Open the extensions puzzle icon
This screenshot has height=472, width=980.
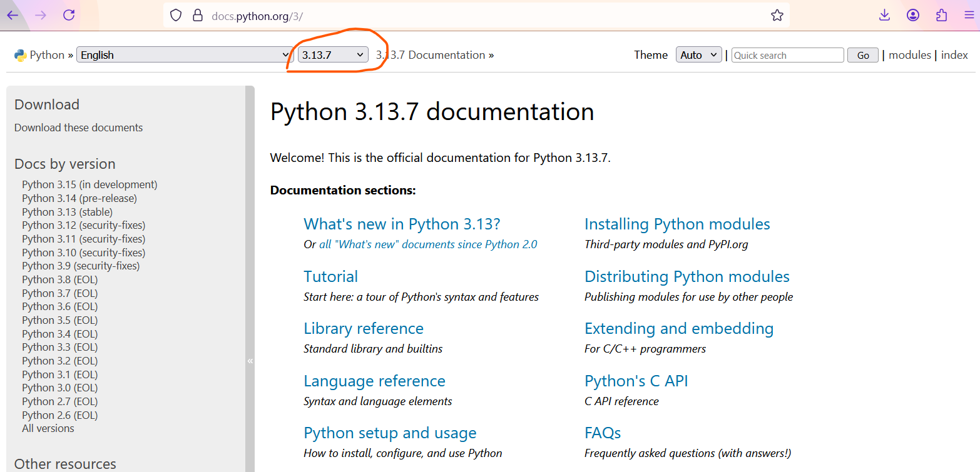click(x=941, y=16)
